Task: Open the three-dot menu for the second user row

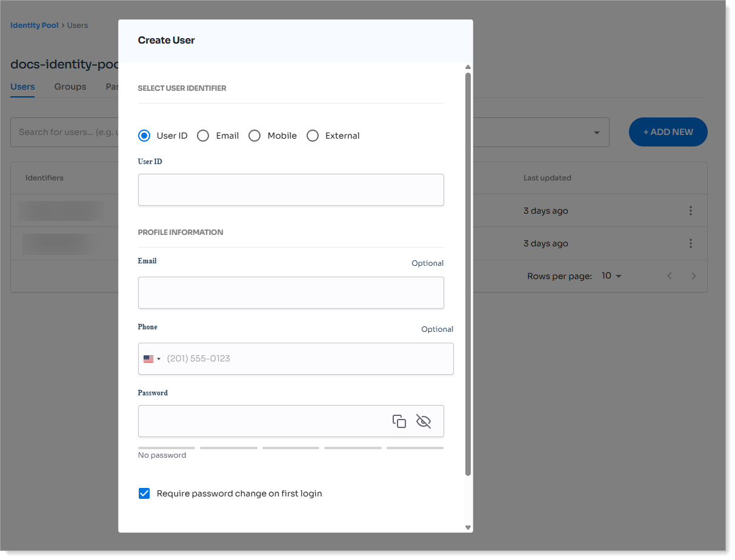Action: click(x=690, y=243)
